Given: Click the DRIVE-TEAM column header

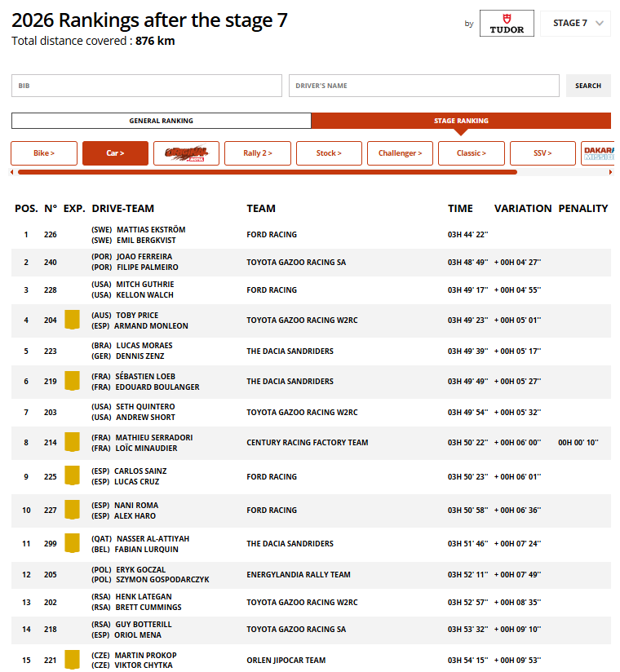Looking at the screenshot, I should tap(122, 208).
